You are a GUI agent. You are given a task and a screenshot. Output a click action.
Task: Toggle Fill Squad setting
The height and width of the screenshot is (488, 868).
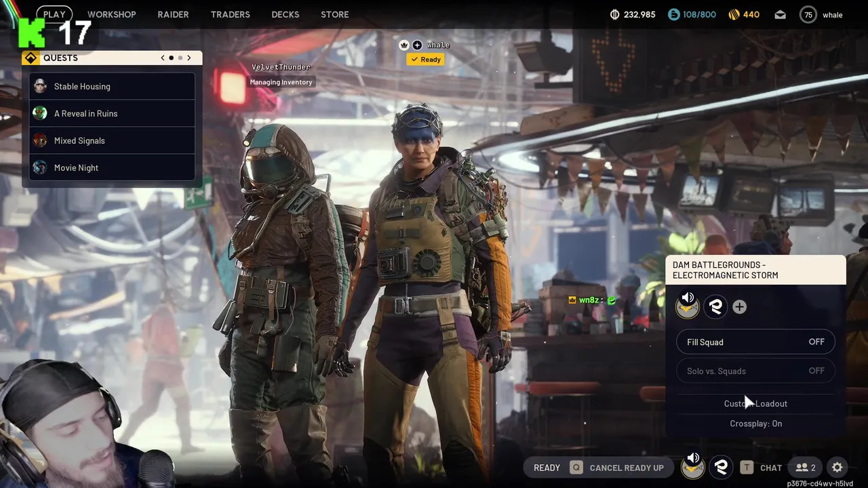point(755,342)
